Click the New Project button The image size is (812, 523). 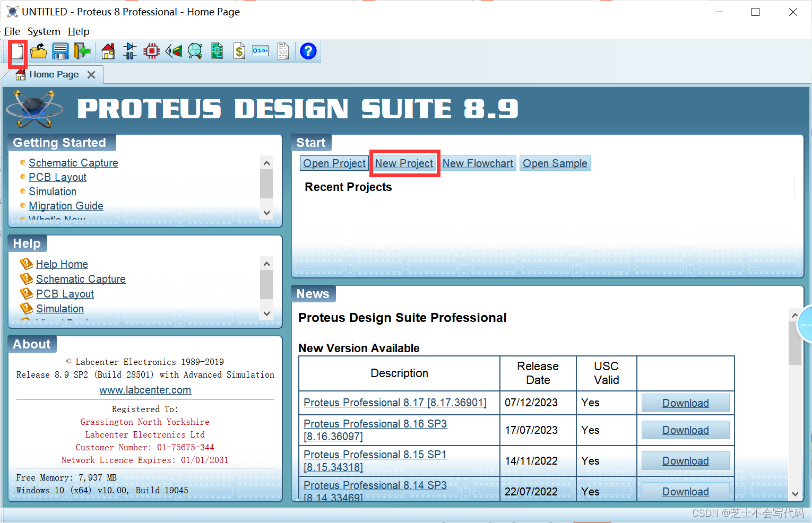click(404, 163)
